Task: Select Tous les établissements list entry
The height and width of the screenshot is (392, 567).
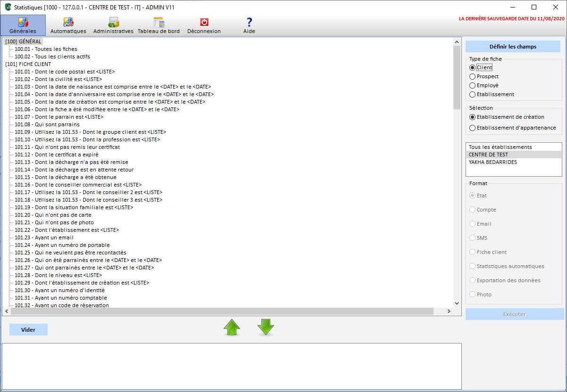Action: tap(500, 147)
